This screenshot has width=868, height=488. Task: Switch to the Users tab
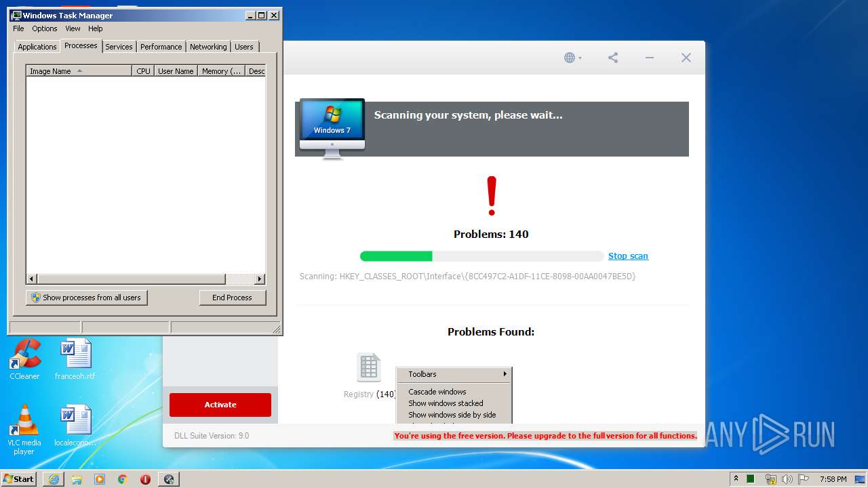[x=244, y=47]
